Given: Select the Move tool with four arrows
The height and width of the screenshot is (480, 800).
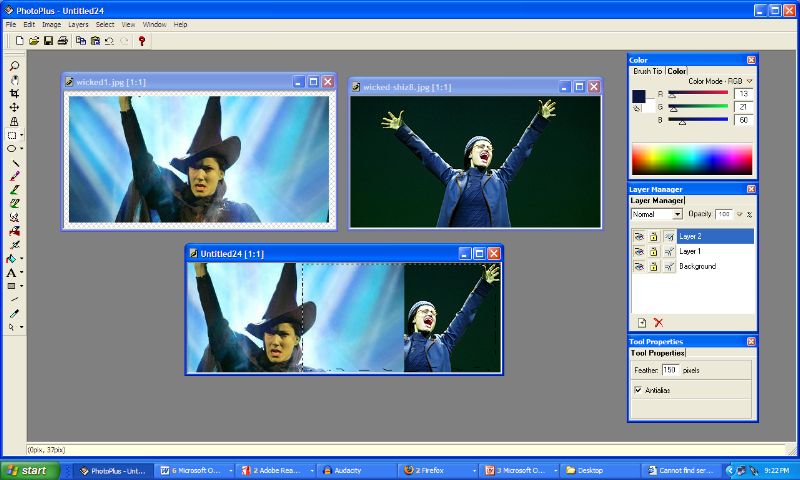Looking at the screenshot, I should click(14, 108).
